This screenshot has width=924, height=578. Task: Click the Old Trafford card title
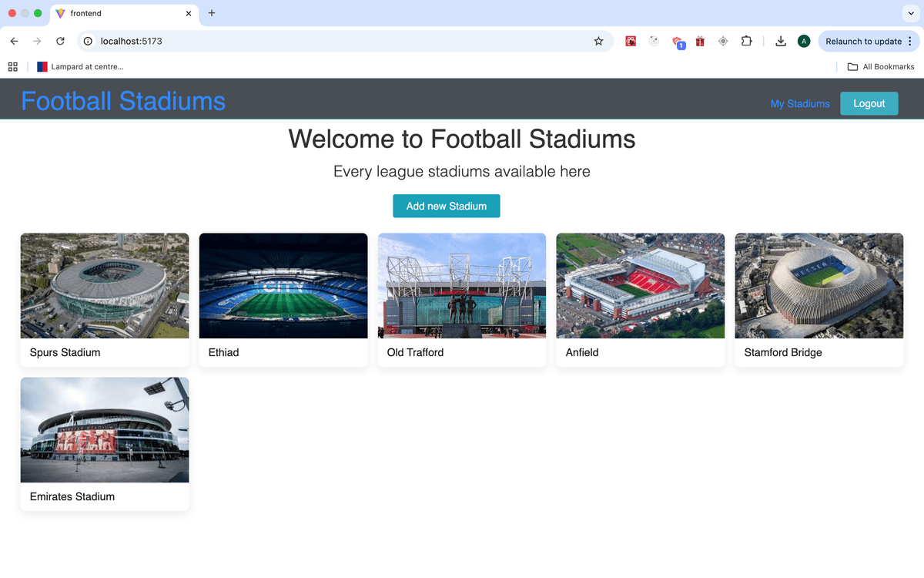click(415, 352)
